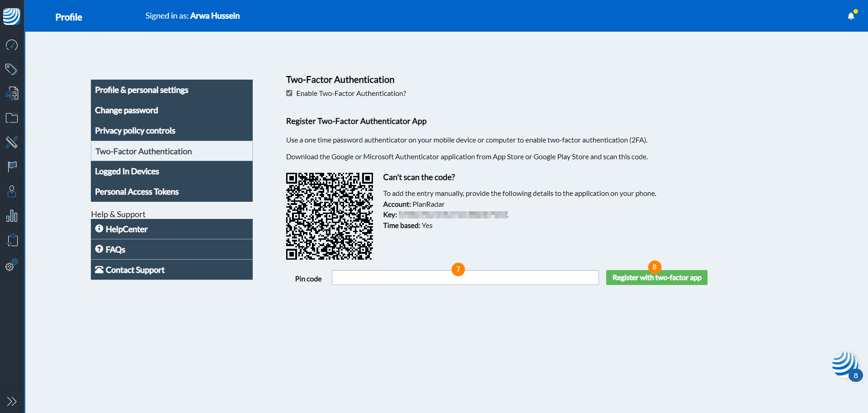
Task: Disable the Enable Two-Factor Authentication checkbox
Action: 289,93
